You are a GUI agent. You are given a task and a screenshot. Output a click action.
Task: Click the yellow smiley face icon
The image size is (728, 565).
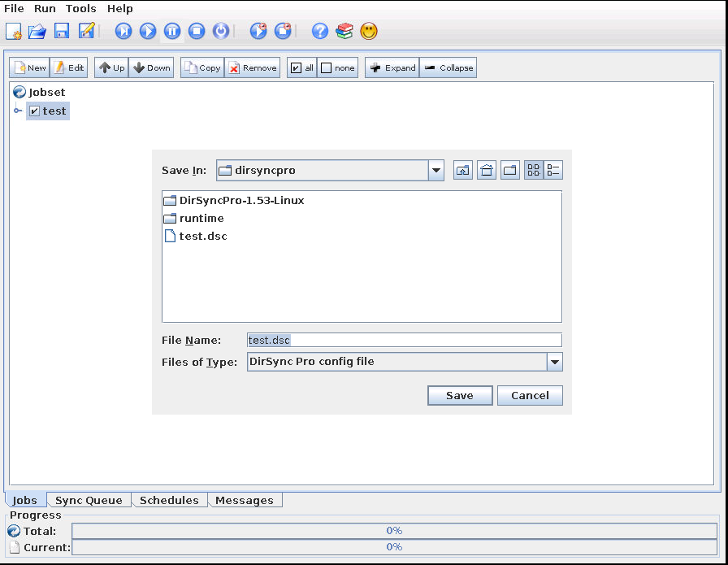click(x=369, y=31)
